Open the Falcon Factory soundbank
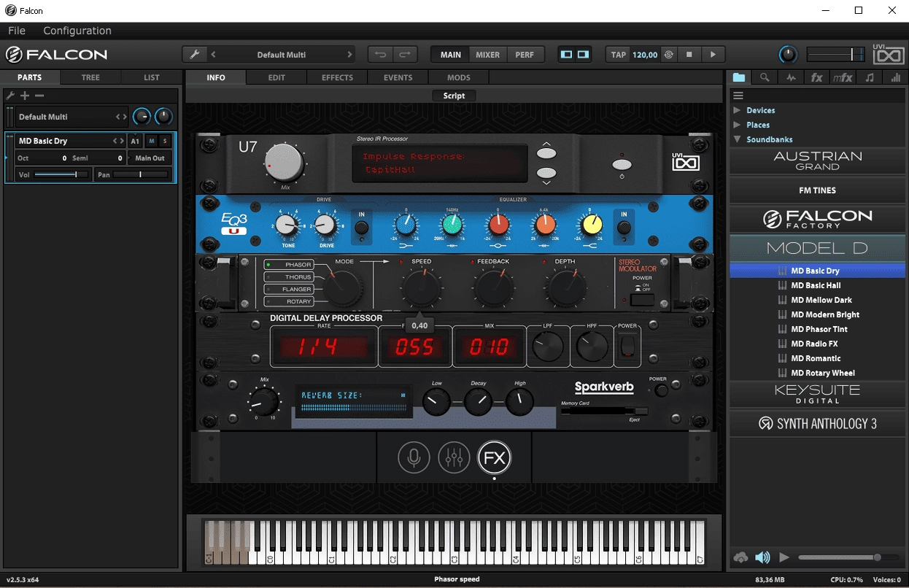Image resolution: width=909 pixels, height=588 pixels. 817,219
